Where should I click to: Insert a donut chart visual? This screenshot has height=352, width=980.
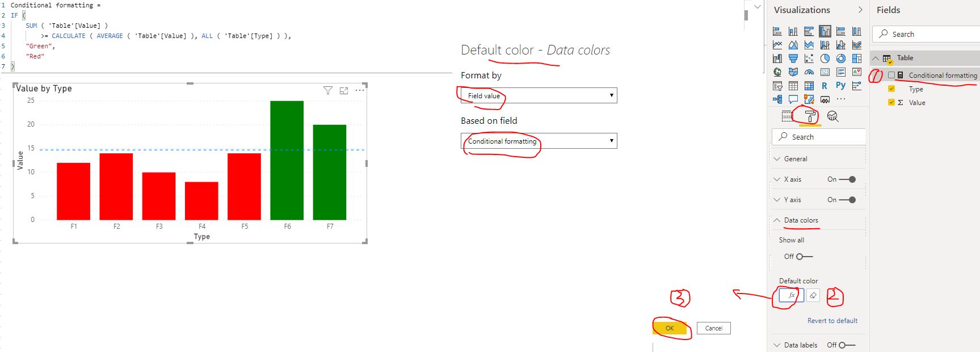pyautogui.click(x=841, y=58)
